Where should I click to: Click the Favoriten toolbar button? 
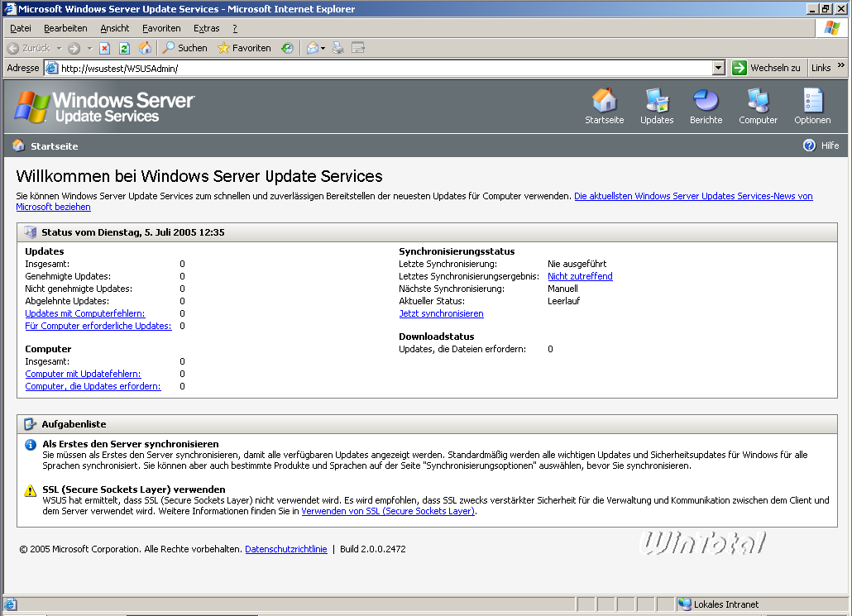[x=244, y=48]
